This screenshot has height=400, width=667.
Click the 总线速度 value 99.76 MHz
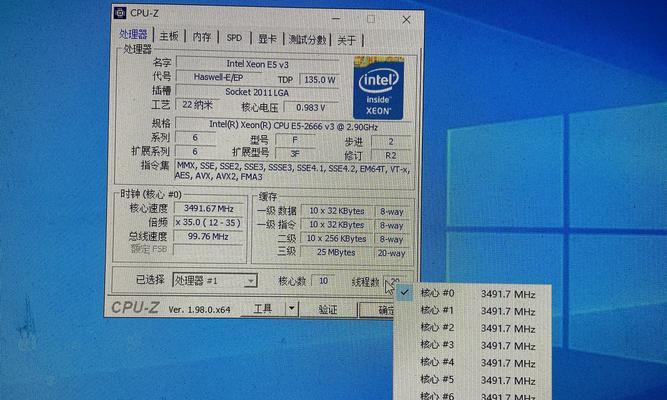208,237
